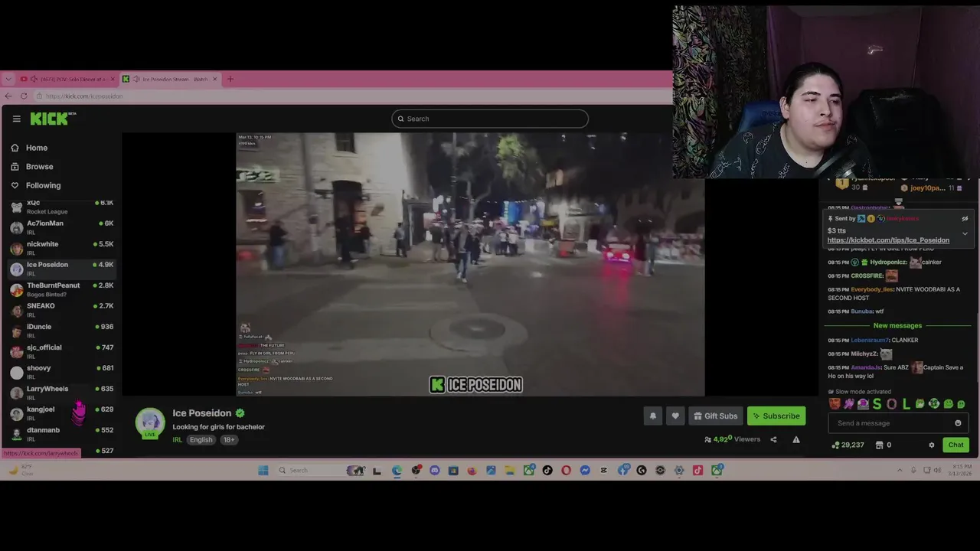Jump to New messages in chat
The height and width of the screenshot is (551, 980).
pyautogui.click(x=897, y=326)
